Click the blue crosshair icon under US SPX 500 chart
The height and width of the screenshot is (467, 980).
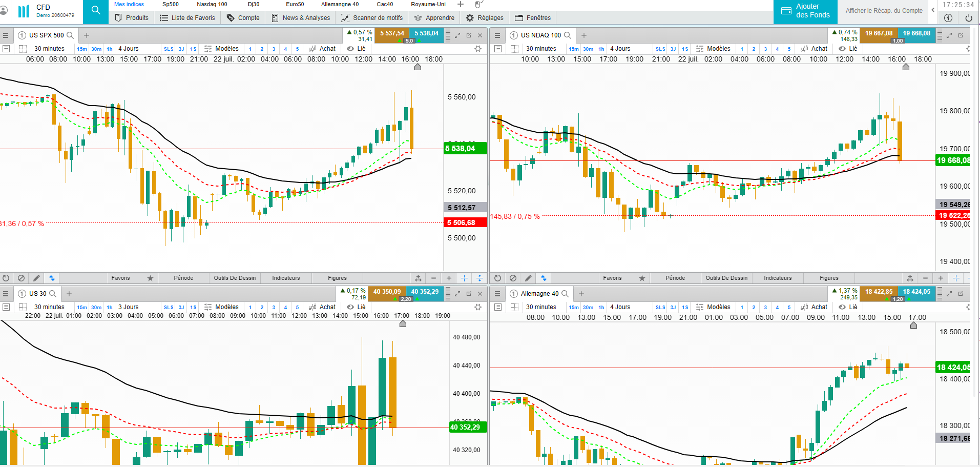coord(464,278)
